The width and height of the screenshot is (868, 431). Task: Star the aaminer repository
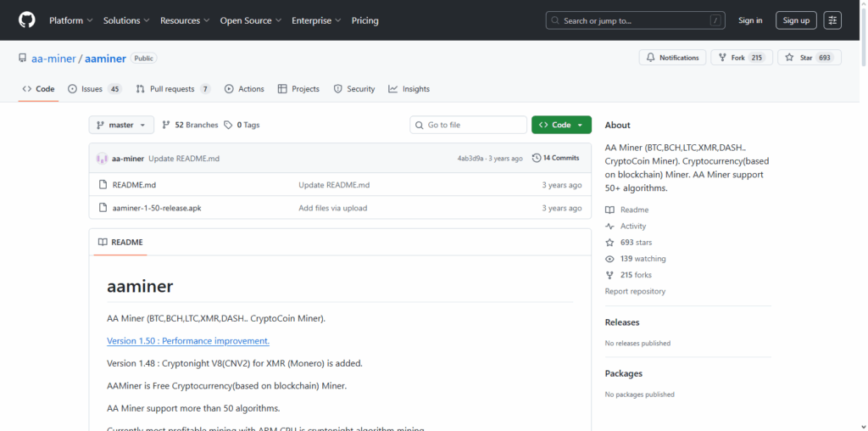coord(800,58)
